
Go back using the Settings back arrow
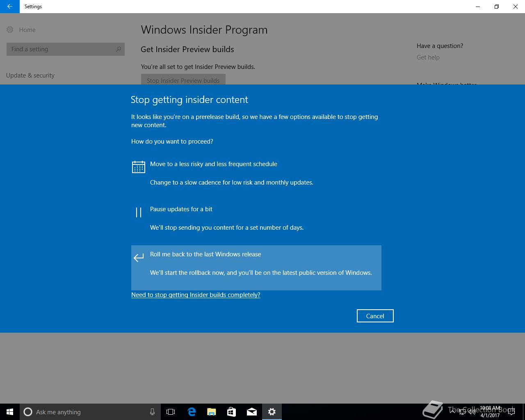point(9,7)
